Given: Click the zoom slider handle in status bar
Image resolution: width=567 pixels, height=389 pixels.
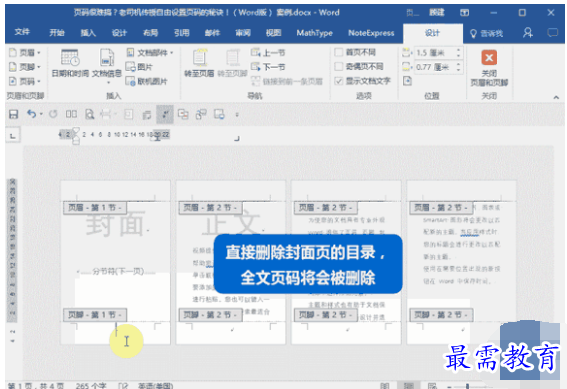Looking at the screenshot, I should 468,386.
